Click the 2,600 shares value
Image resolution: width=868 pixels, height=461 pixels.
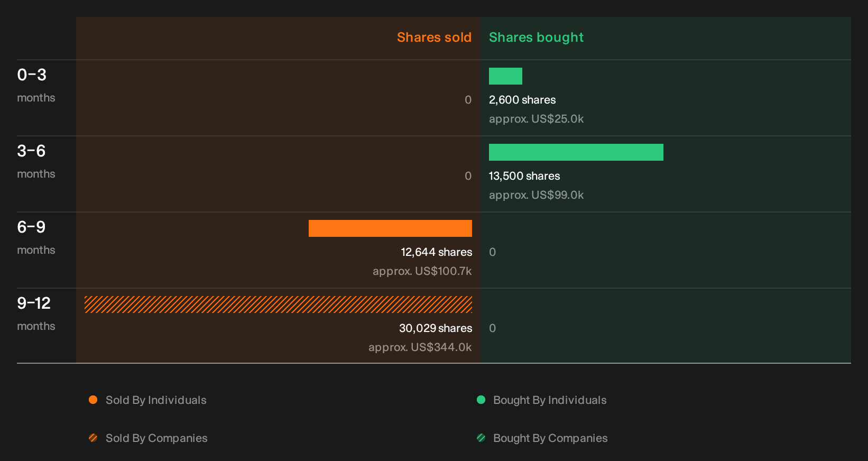click(522, 100)
